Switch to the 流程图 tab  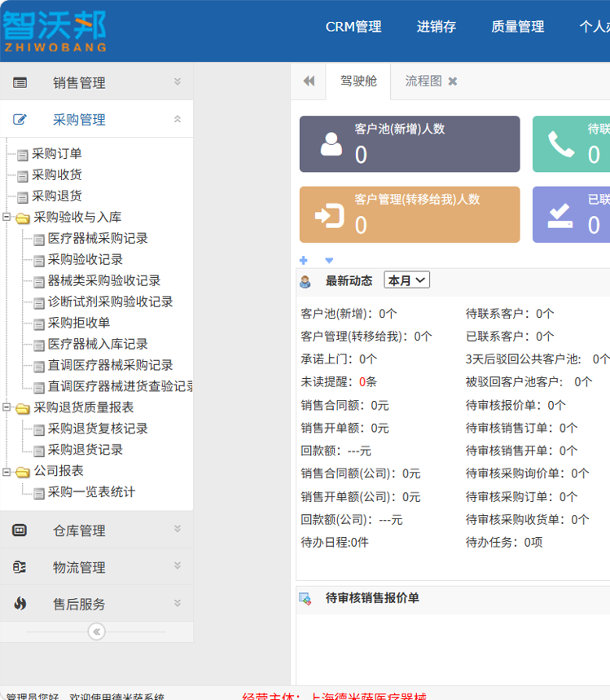point(423,81)
